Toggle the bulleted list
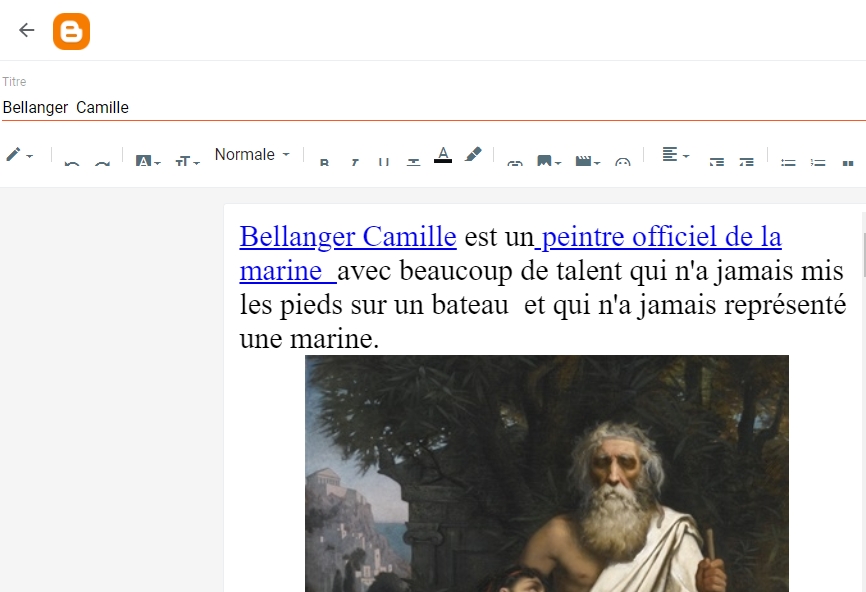 click(788, 163)
